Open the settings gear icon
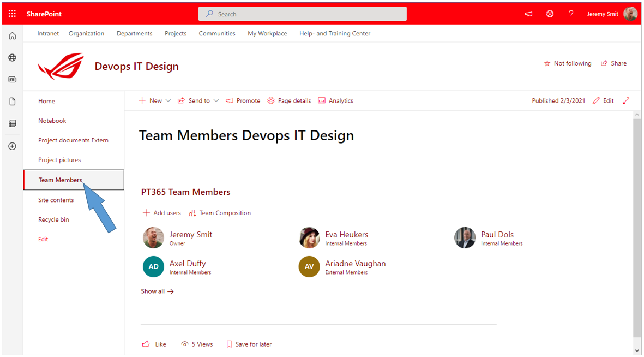Image resolution: width=644 pixels, height=357 pixels. pos(550,14)
